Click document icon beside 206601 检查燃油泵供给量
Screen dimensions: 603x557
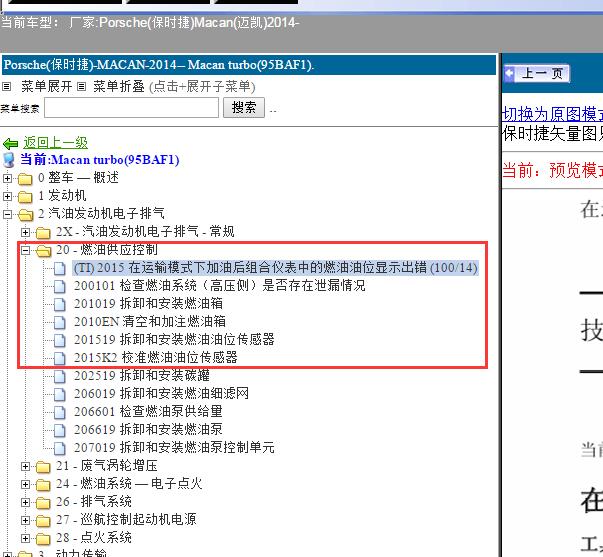click(x=60, y=412)
